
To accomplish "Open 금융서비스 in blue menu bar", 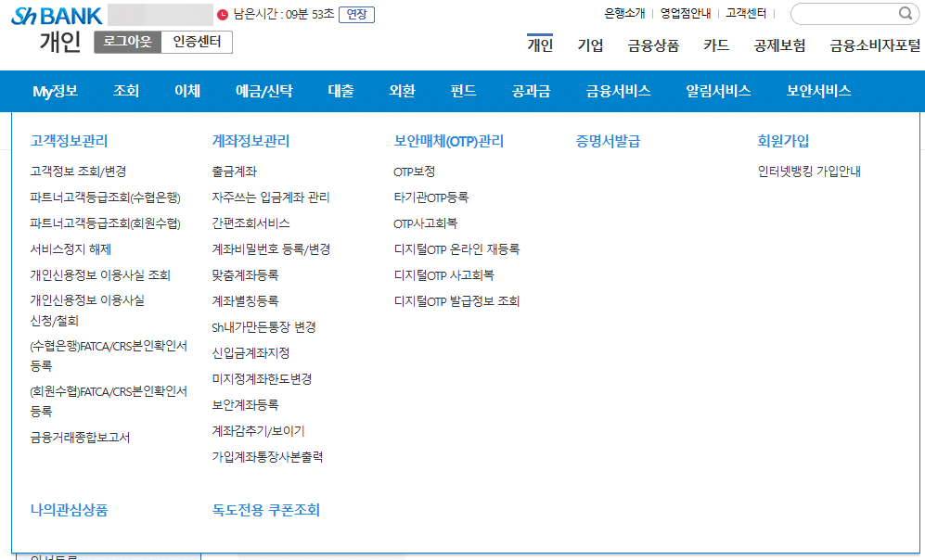I will [x=618, y=91].
